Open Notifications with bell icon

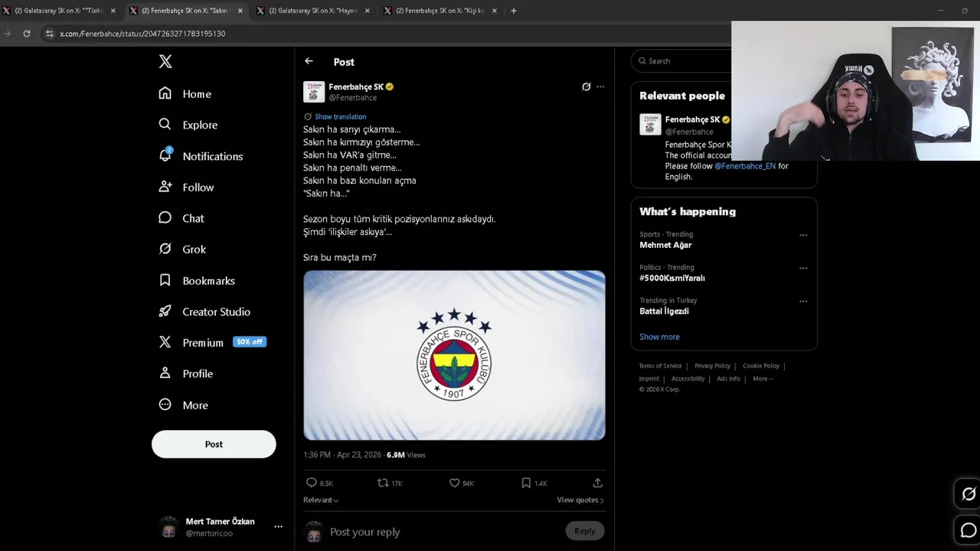[201, 156]
